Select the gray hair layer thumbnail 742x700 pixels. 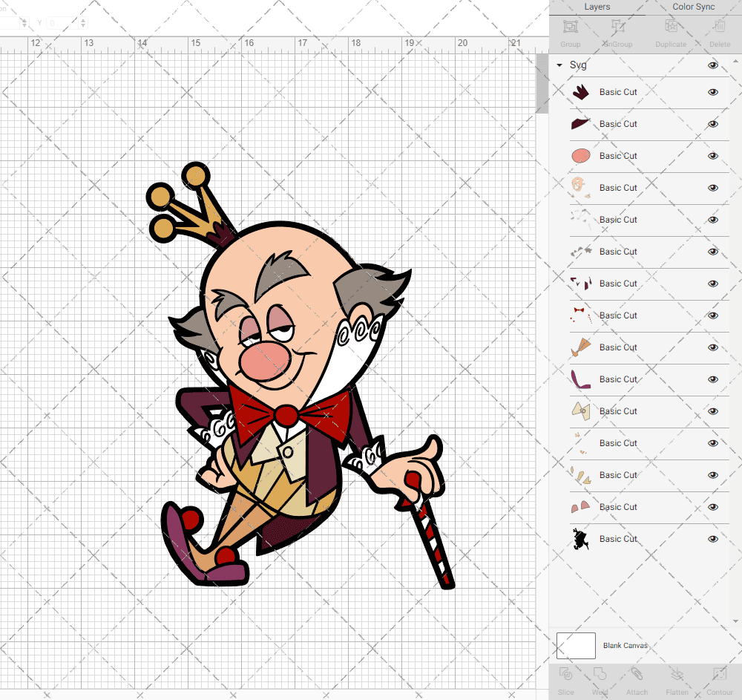[x=581, y=252]
